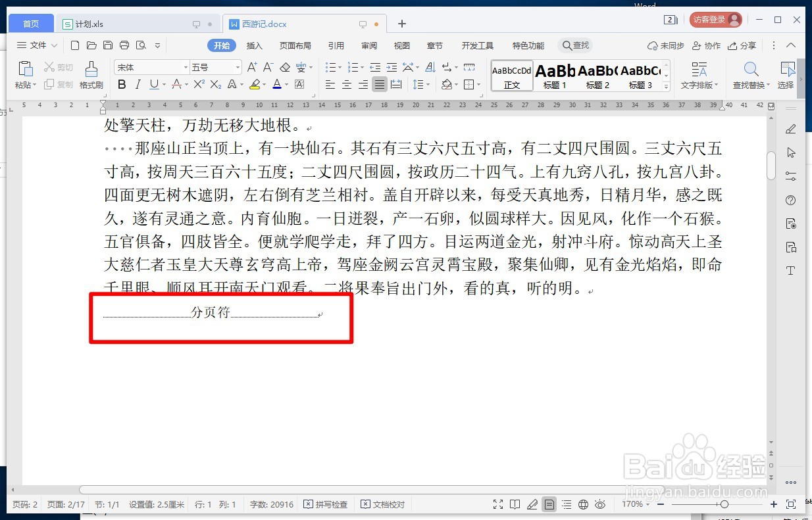
Task: Open the 文件 menu
Action: [x=37, y=45]
